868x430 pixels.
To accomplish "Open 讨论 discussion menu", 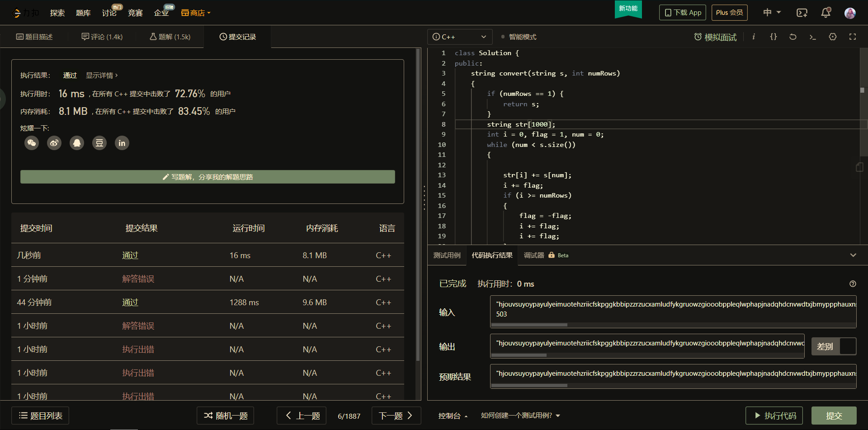I will tap(109, 13).
